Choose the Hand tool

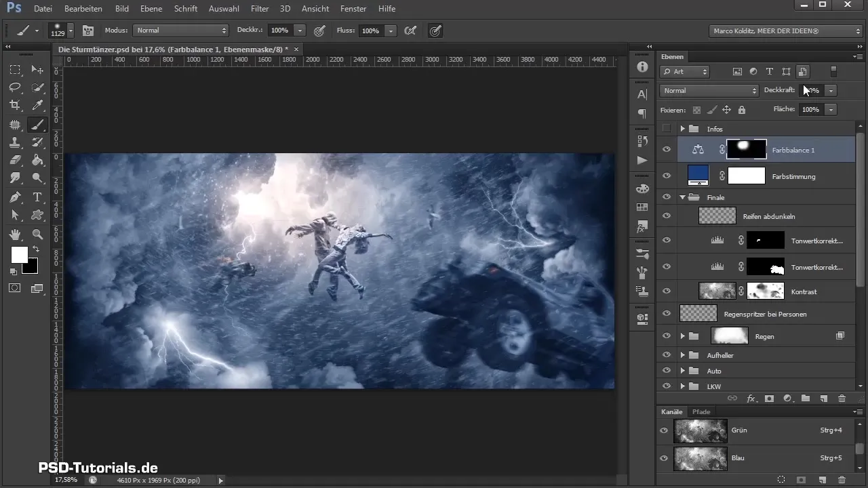pos(15,235)
